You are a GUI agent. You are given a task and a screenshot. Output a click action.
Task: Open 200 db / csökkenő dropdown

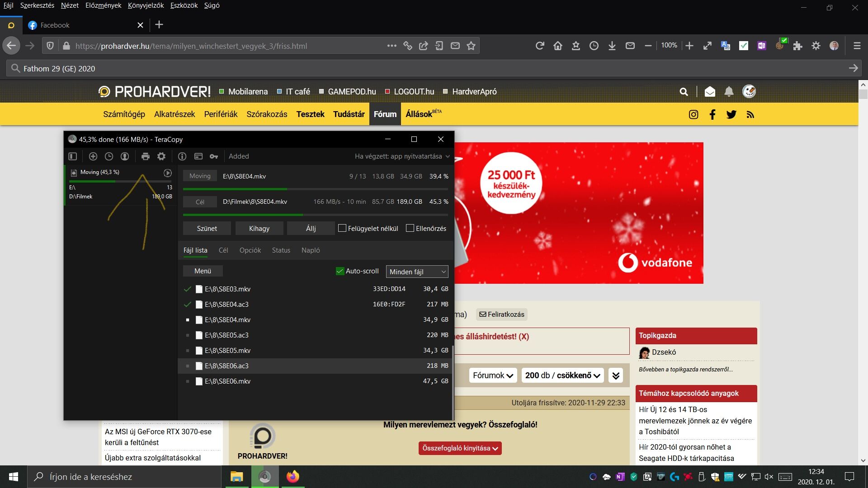[x=562, y=375]
